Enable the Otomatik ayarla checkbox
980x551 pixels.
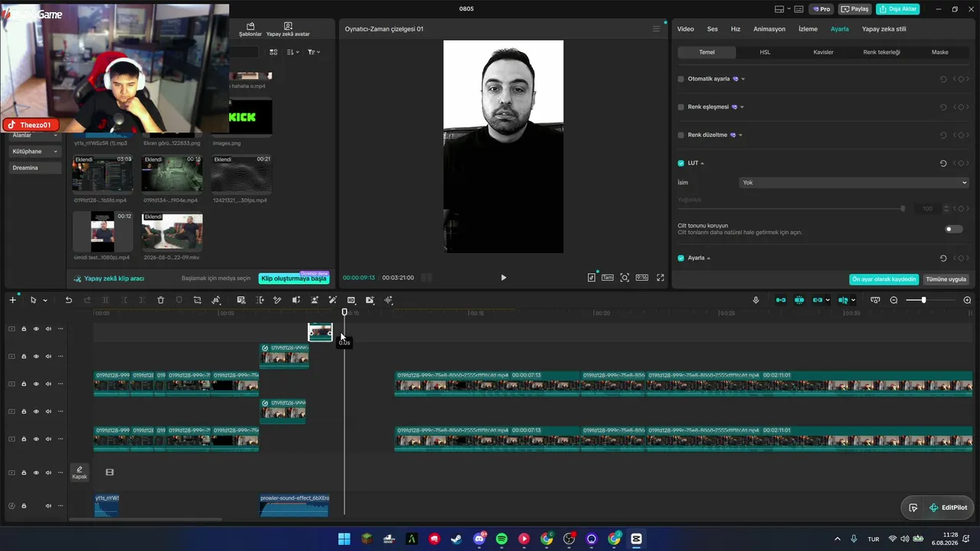(x=681, y=79)
